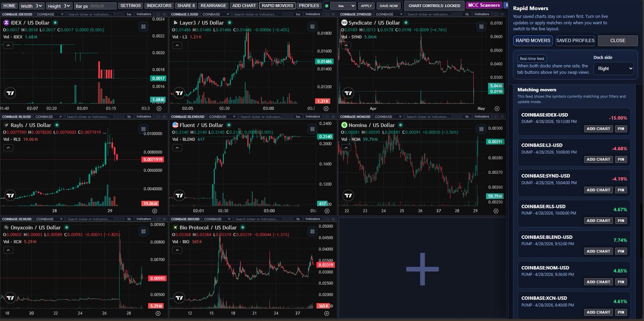Viewport: 644px width, 321px height.
Task: Open COINBASE exchange dropdown on SYNDUSD chart
Action: pos(389,13)
